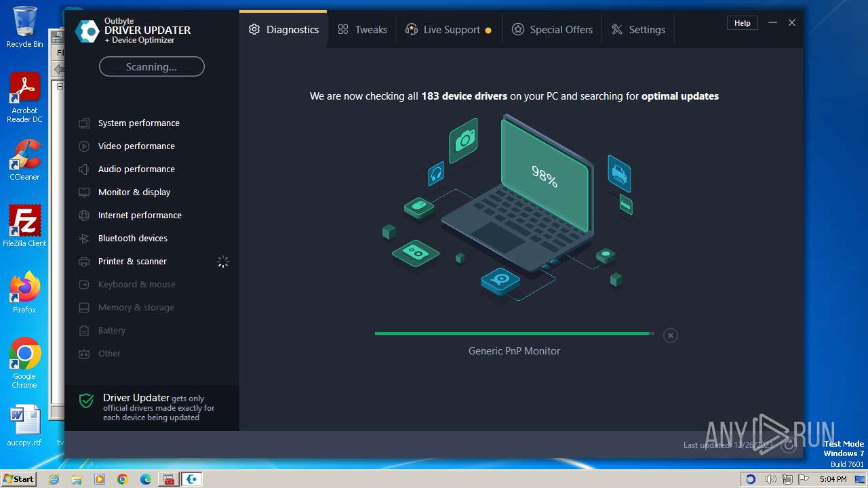Click the Bluetooth devices icon
Screen dimensions: 868x488
84,239
